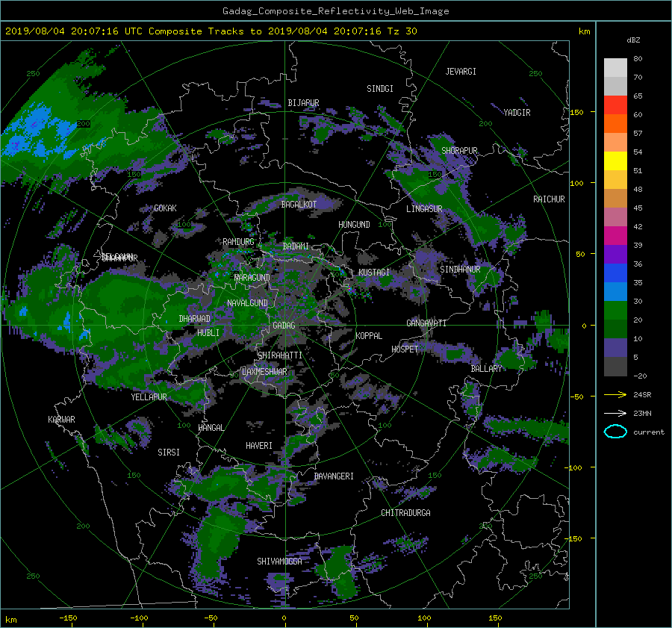Screen dimensions: 672x628
Task: Click the Tz 30 threshold text
Action: pos(402,31)
